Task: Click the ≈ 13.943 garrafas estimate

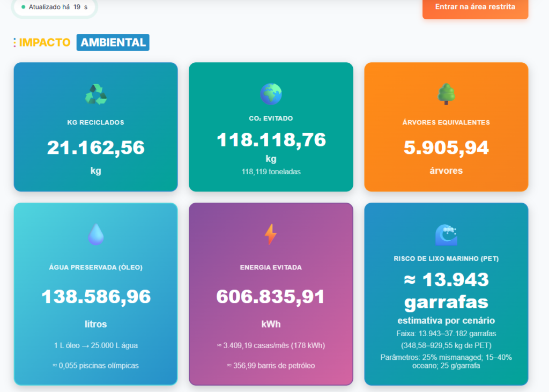Action: (x=446, y=291)
